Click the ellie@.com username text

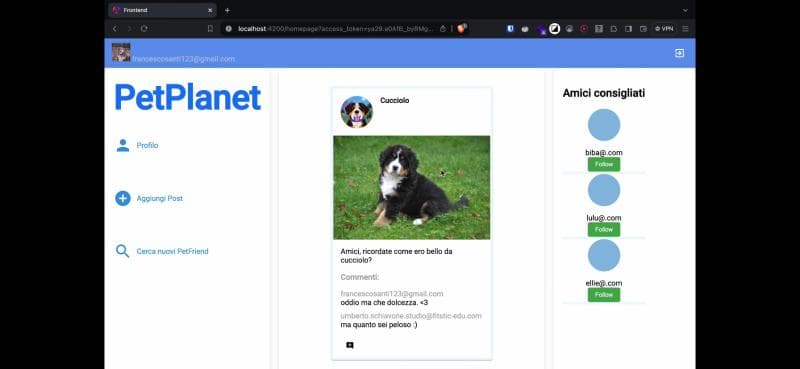(x=604, y=283)
